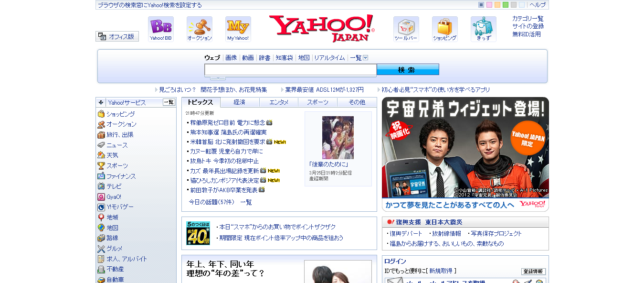Viewport: 644px width, 283px height.
Task: Click the Yahoo! JAPAN logo
Action: (322, 28)
